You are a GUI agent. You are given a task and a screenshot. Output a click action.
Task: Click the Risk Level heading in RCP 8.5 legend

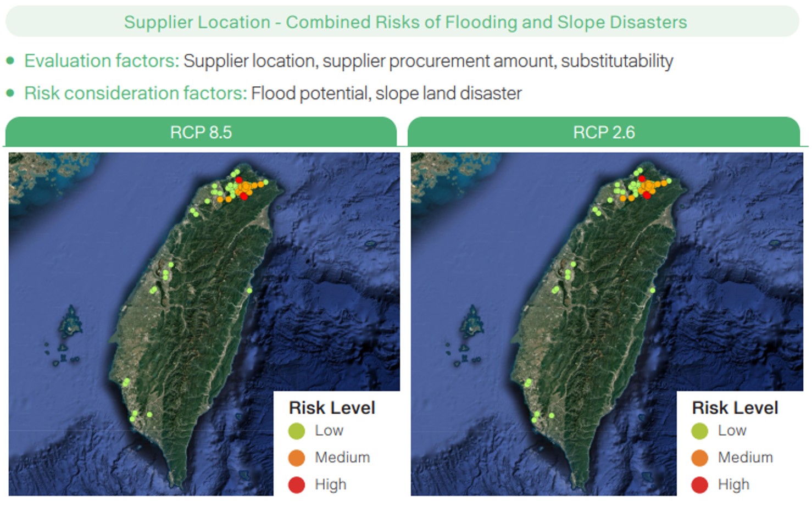pyautogui.click(x=332, y=408)
